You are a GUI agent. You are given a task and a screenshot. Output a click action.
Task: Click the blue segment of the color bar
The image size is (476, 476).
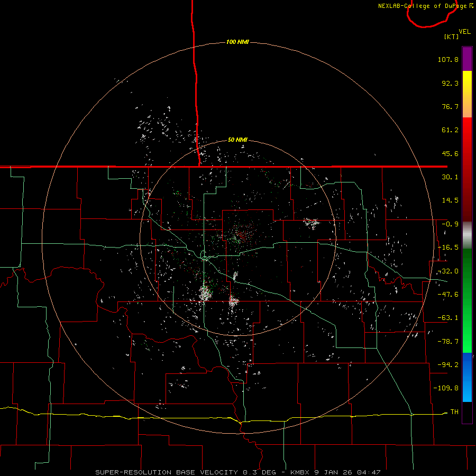pyautogui.click(x=467, y=377)
